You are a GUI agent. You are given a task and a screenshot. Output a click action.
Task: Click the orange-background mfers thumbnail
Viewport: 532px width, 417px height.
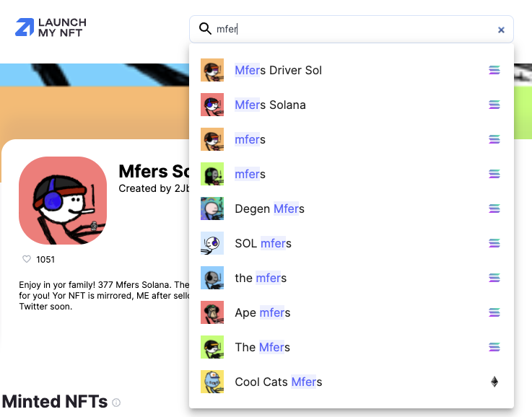(212, 139)
